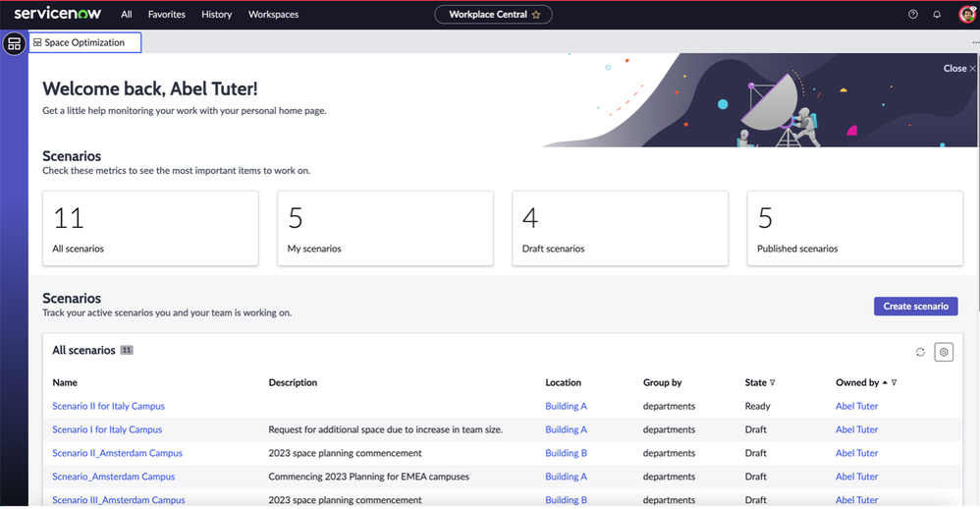Open the user profile avatar
This screenshot has width=980, height=509.
pyautogui.click(x=966, y=15)
